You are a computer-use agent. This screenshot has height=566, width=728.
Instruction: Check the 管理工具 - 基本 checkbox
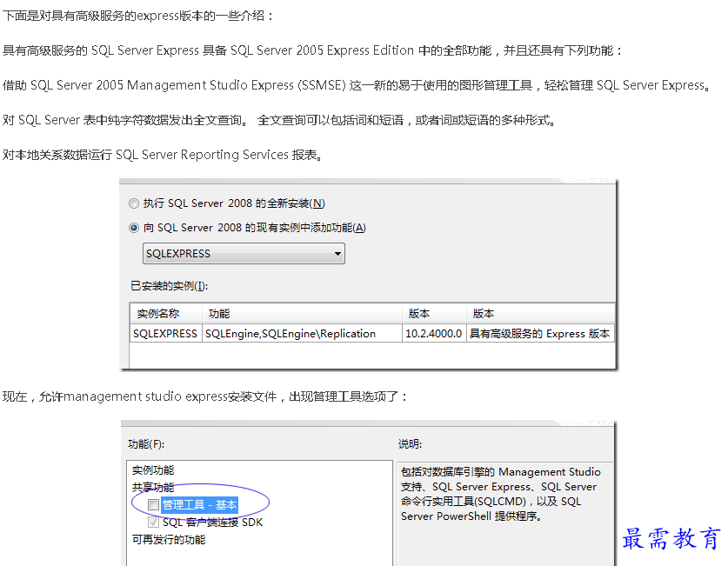(x=153, y=505)
